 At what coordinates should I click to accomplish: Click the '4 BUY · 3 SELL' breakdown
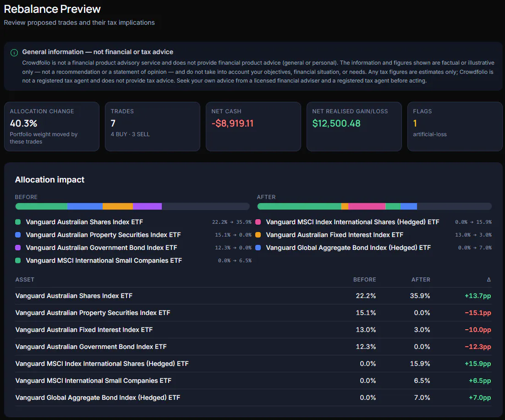pos(130,134)
